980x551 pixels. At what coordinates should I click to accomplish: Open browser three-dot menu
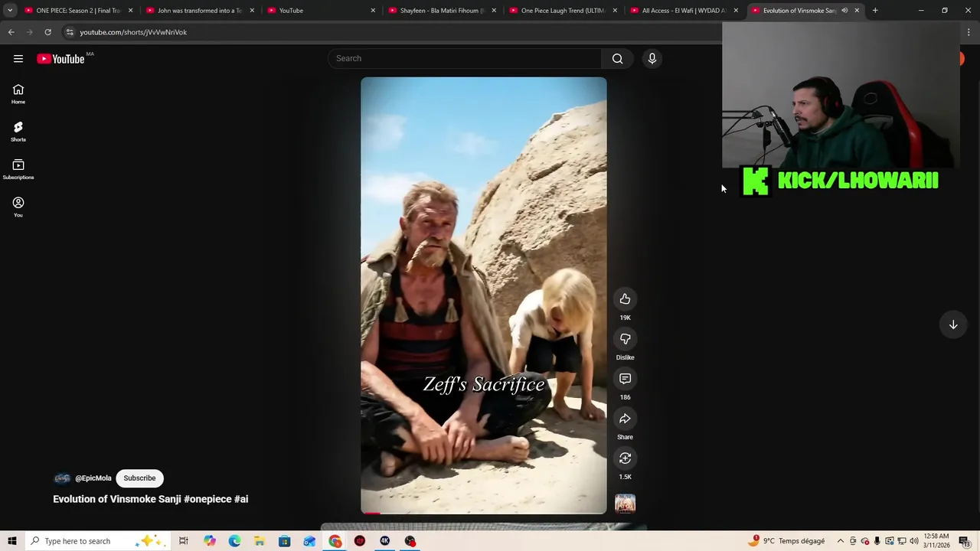tap(969, 32)
